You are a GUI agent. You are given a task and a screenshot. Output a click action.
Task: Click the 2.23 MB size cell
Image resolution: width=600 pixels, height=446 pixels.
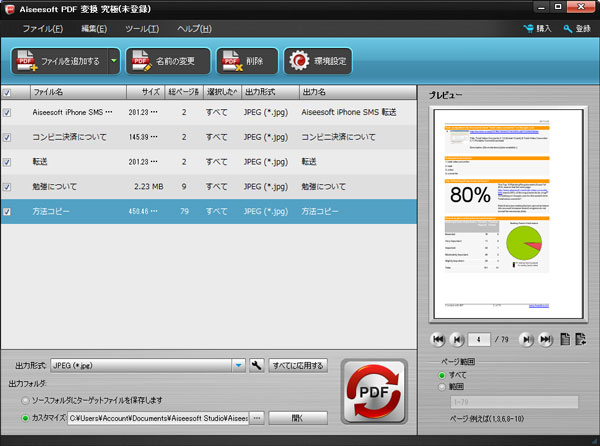pyautogui.click(x=148, y=187)
